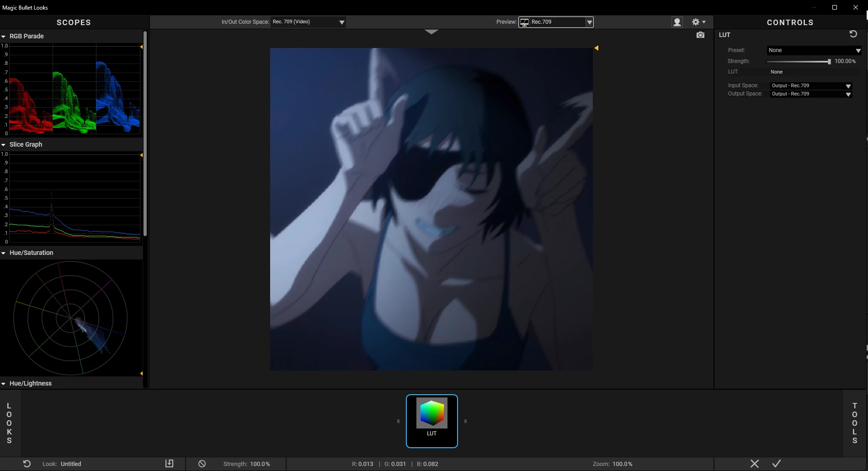Open the LUT Preset dropdown
The width and height of the screenshot is (868, 471).
pos(815,50)
